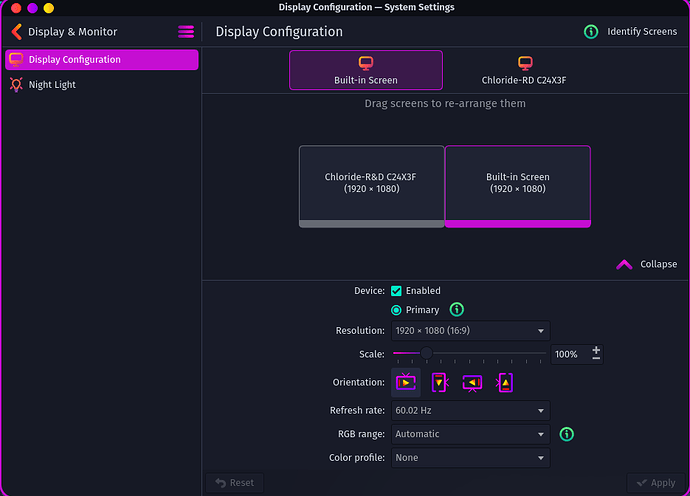Viewport: 690px width, 496px height.
Task: Select the second orientation icon, rotated portrait
Action: pyautogui.click(x=439, y=382)
